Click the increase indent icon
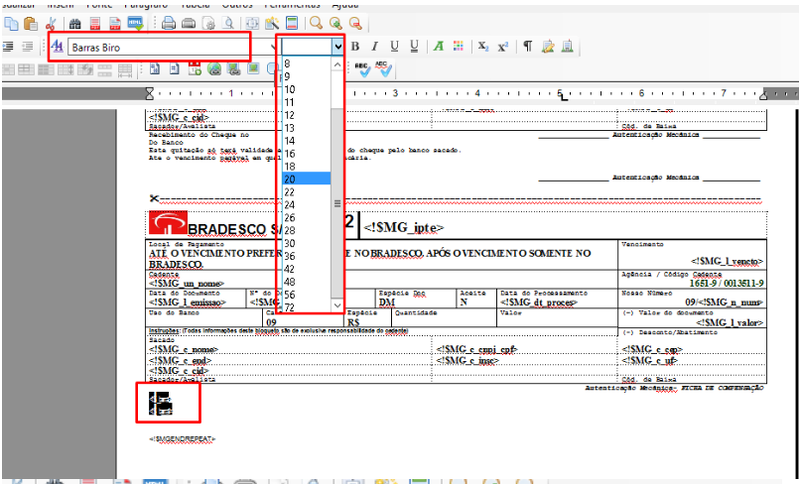This screenshot has width=800, height=484. pos(8,47)
